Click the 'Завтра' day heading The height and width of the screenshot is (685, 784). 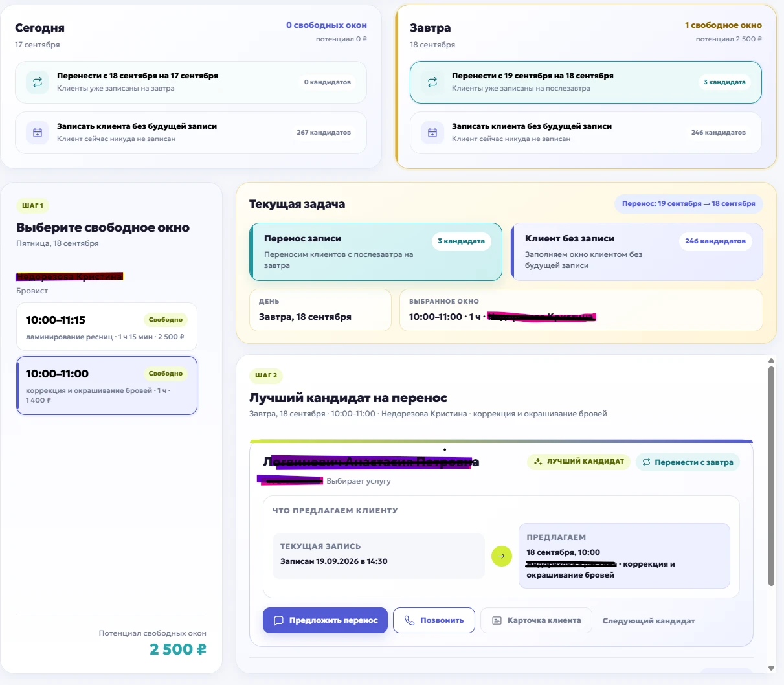click(431, 28)
